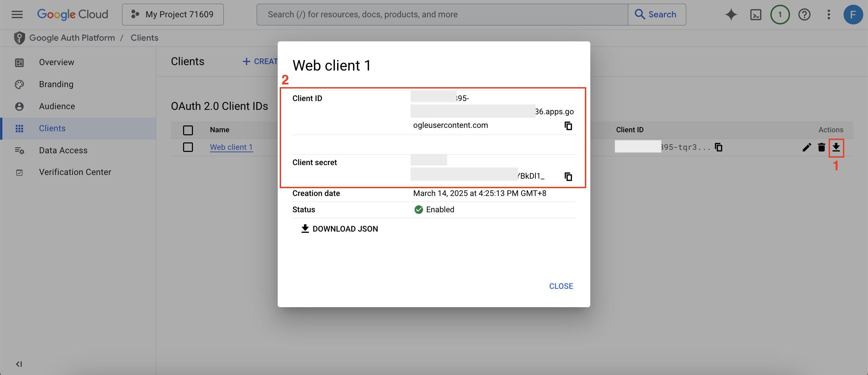868x375 pixels.
Task: Click the Enabled status text
Action: coord(440,210)
